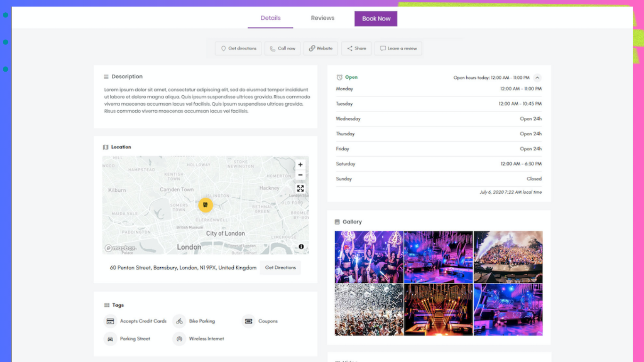Click the Share button
644x362 pixels.
pyautogui.click(x=356, y=49)
